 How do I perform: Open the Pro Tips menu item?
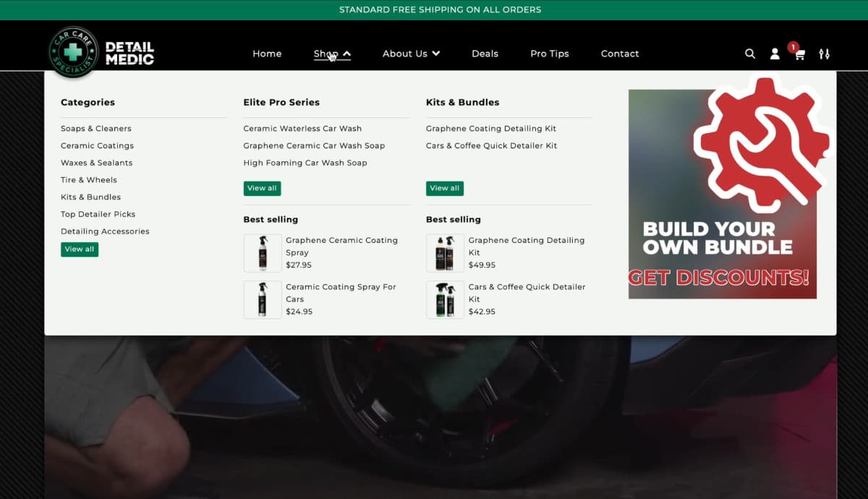coord(549,54)
